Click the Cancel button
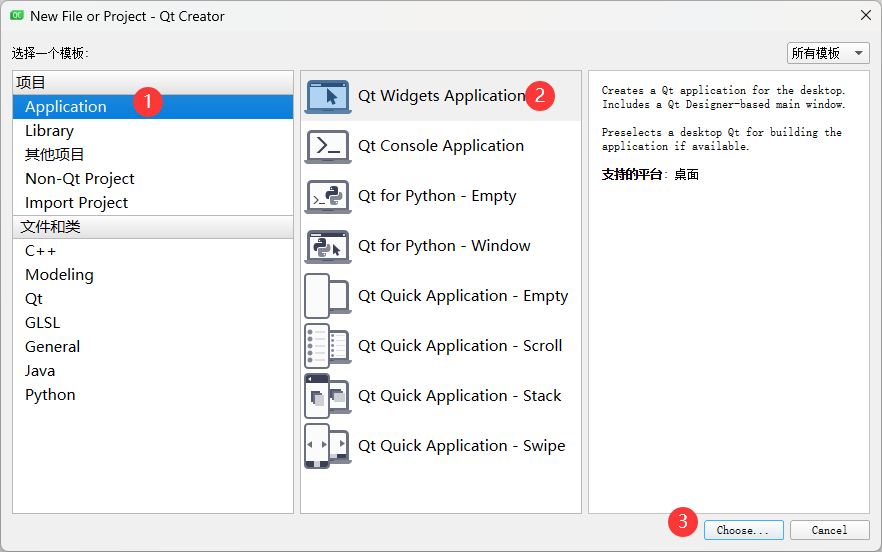Image resolution: width=882 pixels, height=552 pixels. click(x=830, y=530)
